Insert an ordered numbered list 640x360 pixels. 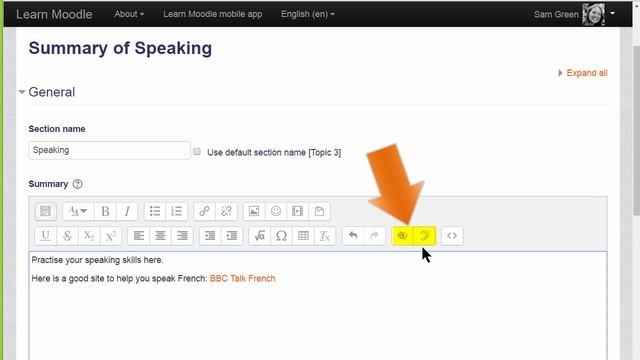(176, 211)
